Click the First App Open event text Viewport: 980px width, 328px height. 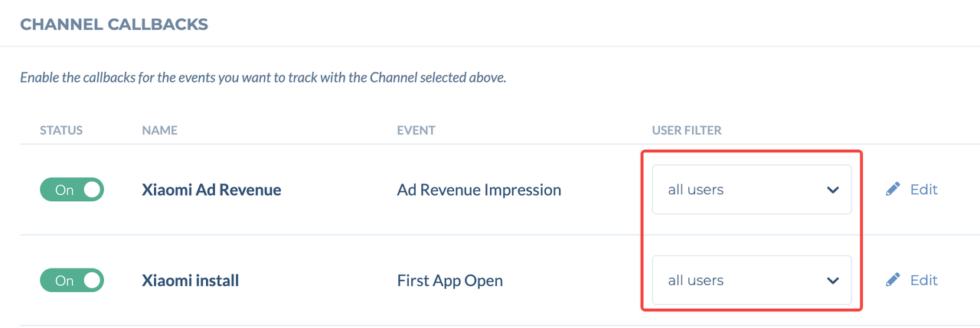pos(449,281)
